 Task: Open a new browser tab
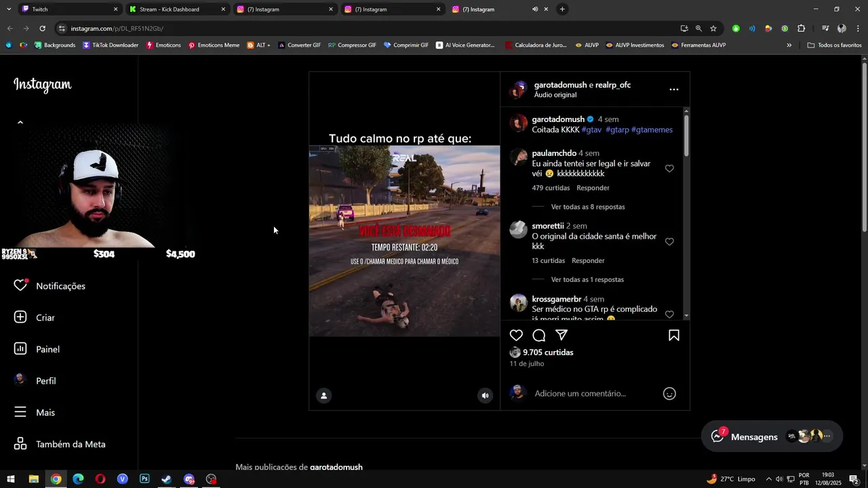[562, 9]
